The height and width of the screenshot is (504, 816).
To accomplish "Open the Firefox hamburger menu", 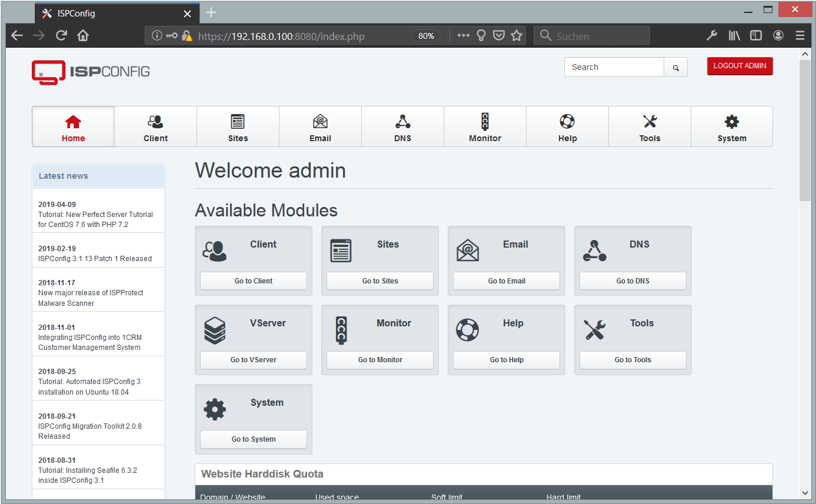I will pos(800,36).
